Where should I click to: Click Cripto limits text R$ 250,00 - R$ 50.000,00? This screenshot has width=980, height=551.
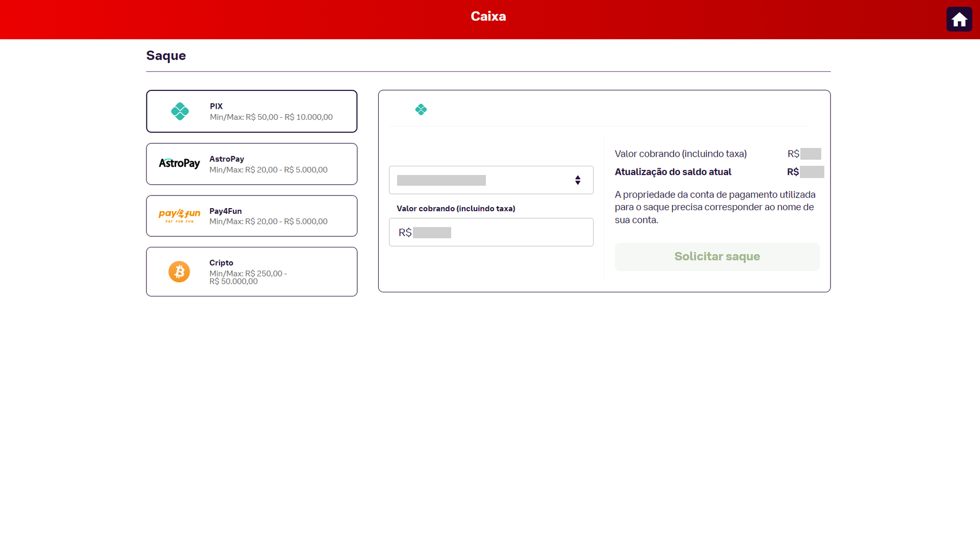248,277
